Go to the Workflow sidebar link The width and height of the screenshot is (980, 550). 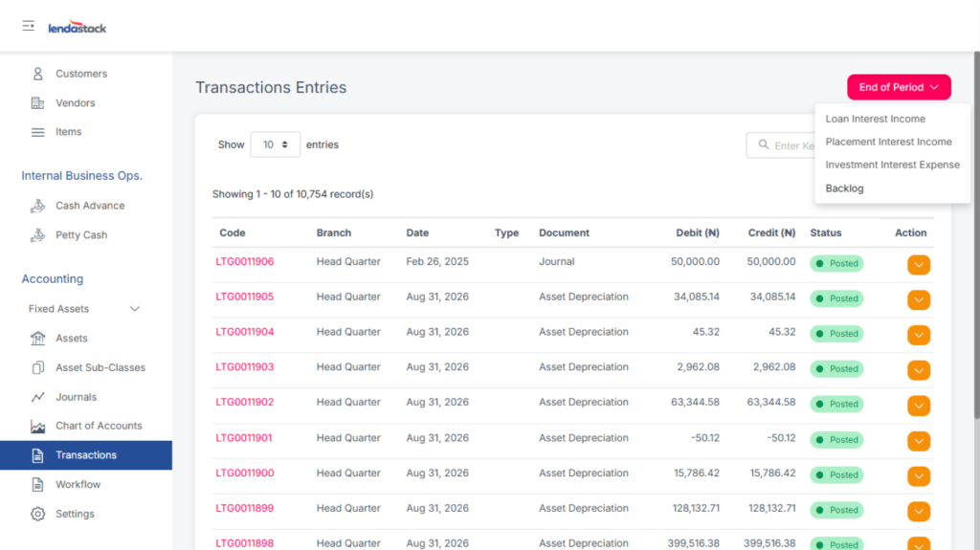[x=78, y=485]
